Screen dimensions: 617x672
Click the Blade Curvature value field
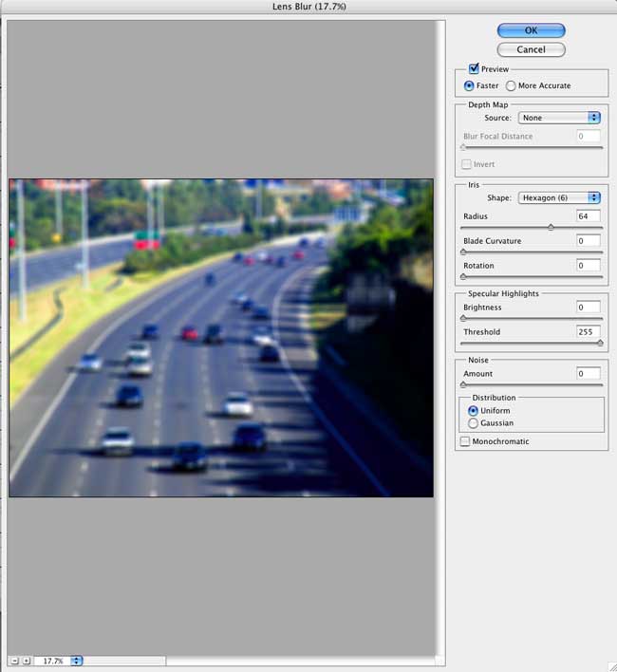click(x=588, y=241)
